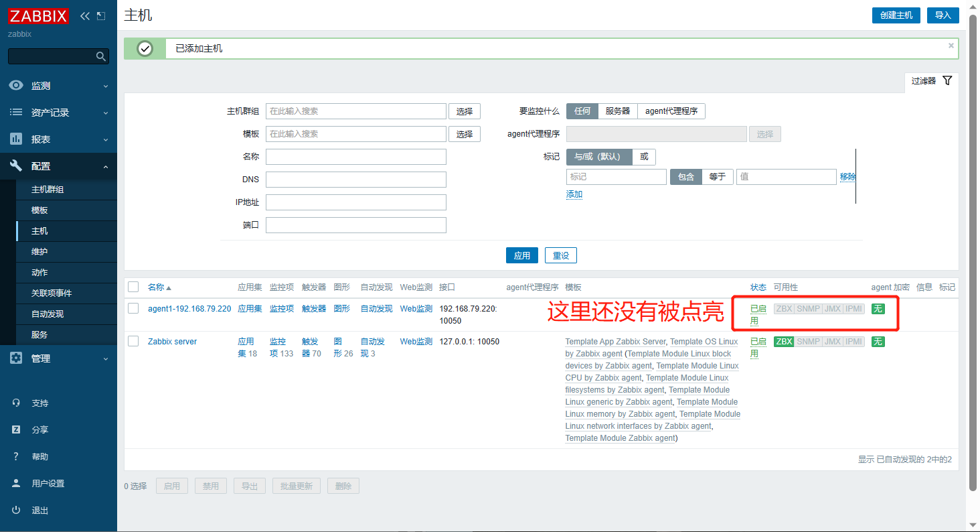Open 主机群组 in sidebar
Screen dimensions: 980x532
pyautogui.click(x=66, y=190)
